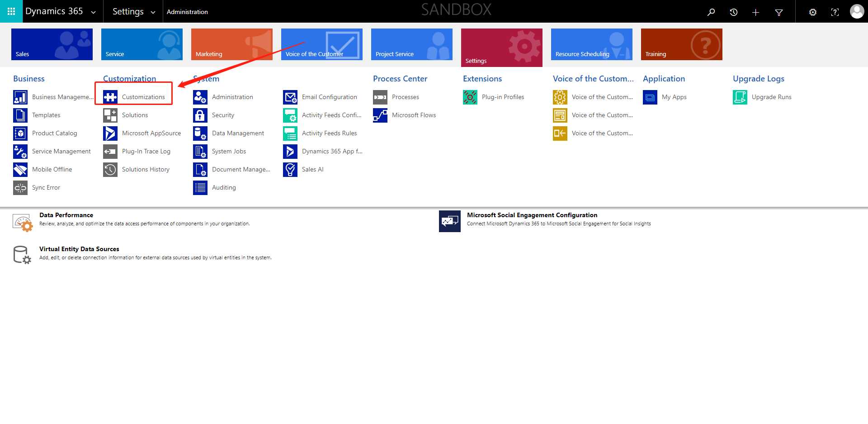Open Microsoft Social Engagement Configuration link

[532, 215]
